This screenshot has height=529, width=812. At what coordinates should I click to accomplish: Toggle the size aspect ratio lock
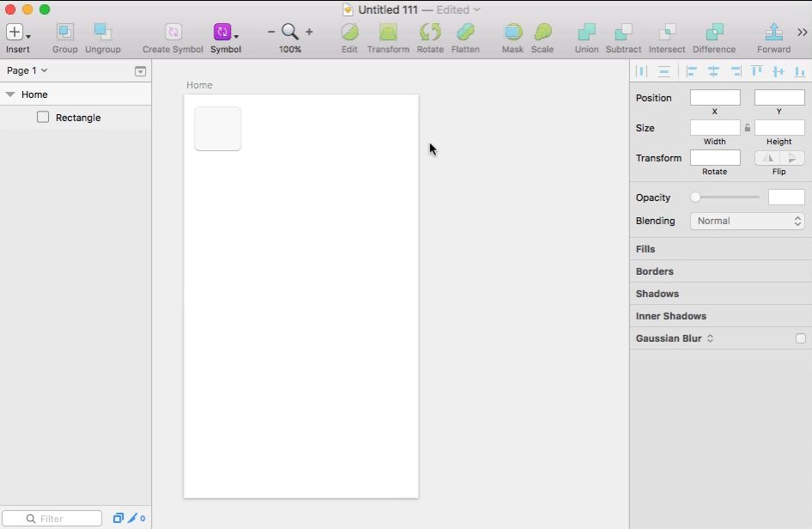(748, 127)
